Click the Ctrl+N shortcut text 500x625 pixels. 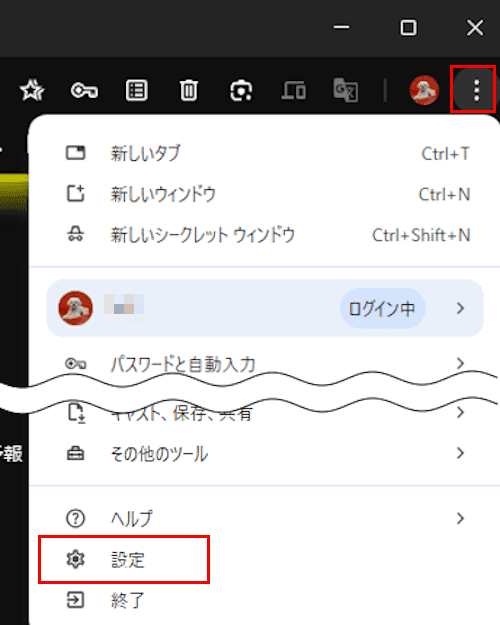point(444,195)
